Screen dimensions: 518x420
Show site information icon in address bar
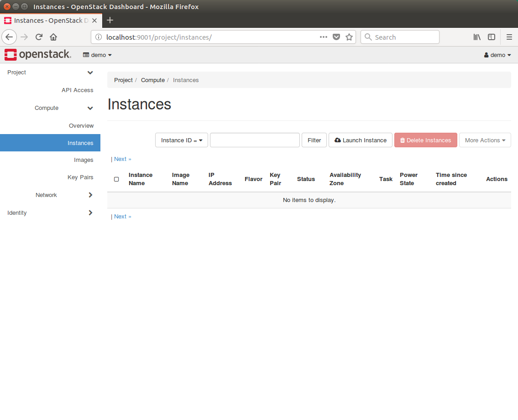click(x=99, y=37)
